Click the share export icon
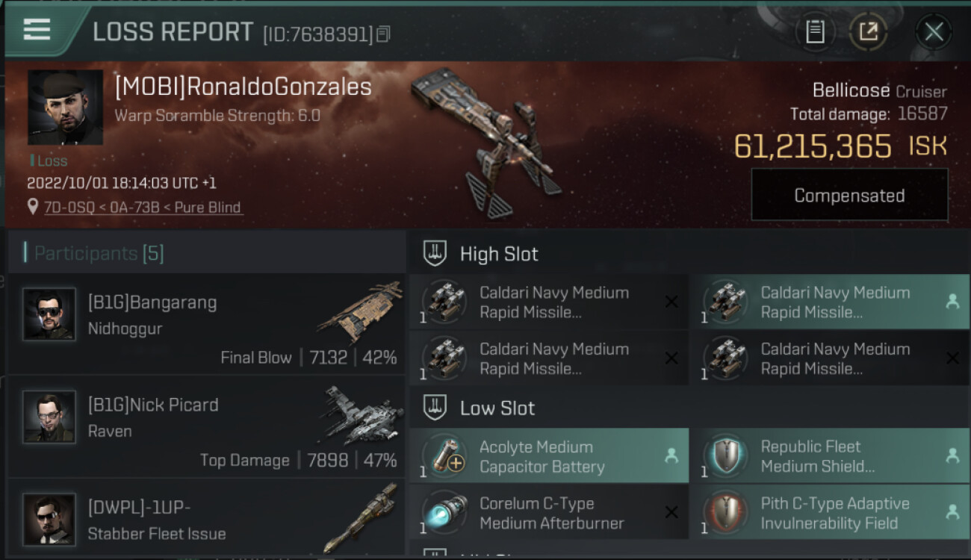Viewport: 971px width, 560px height. pos(868,31)
